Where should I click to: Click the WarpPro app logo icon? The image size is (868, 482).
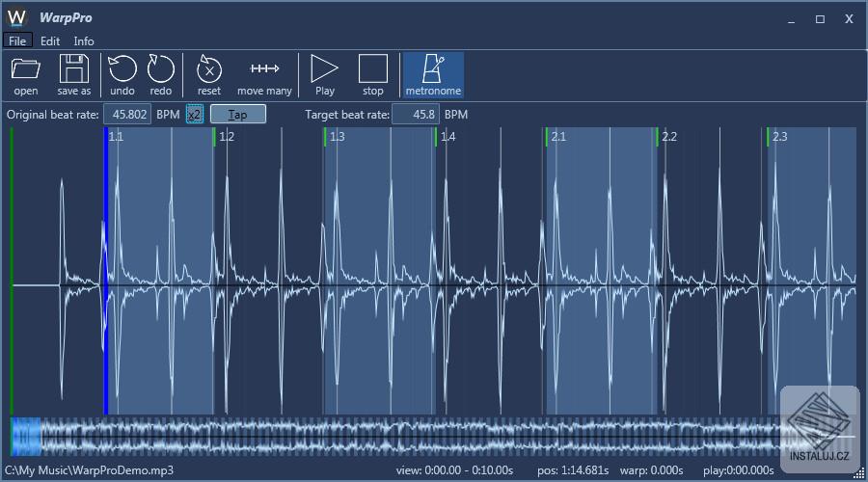point(16,17)
